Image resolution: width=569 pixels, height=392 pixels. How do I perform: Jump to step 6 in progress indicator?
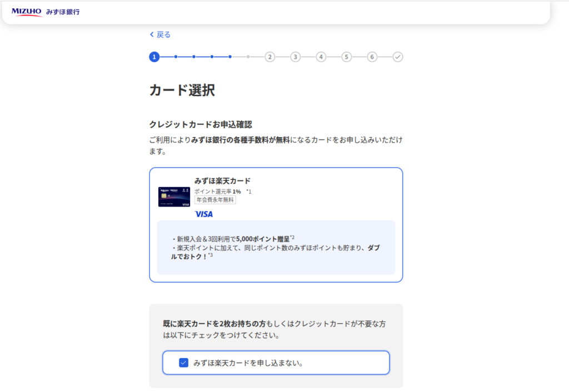pos(372,57)
